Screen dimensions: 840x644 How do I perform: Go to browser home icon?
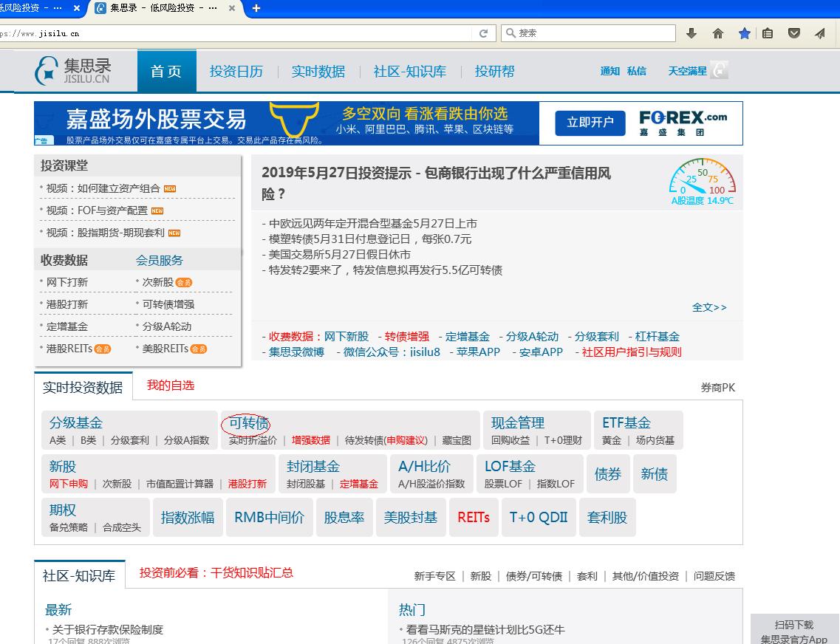point(718,33)
